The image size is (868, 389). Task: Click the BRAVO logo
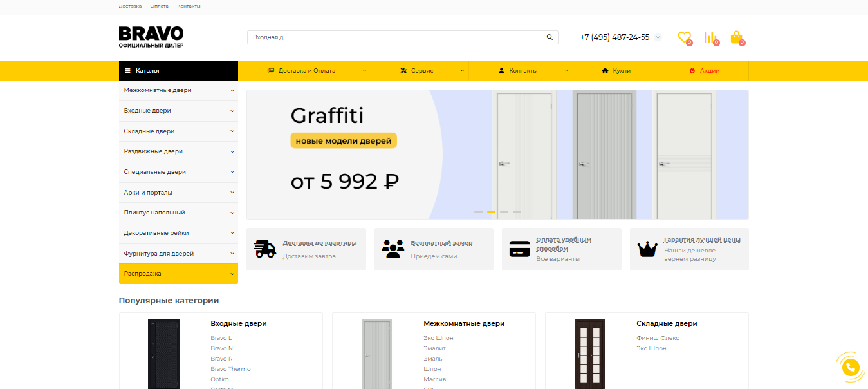click(x=151, y=37)
